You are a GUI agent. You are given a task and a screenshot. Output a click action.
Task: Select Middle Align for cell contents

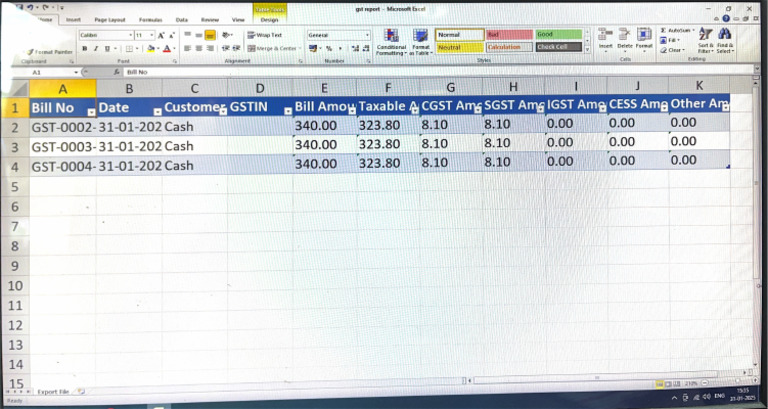pos(199,35)
